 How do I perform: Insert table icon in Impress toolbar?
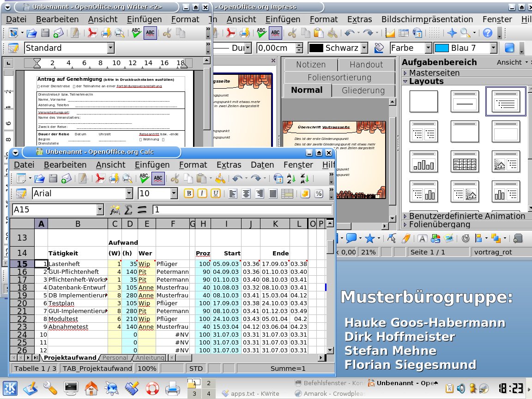tap(404, 33)
